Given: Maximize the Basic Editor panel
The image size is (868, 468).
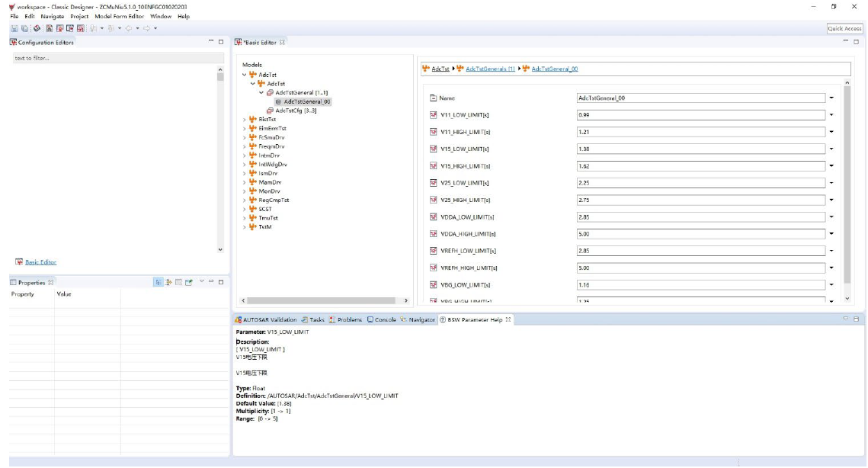Looking at the screenshot, I should (857, 41).
